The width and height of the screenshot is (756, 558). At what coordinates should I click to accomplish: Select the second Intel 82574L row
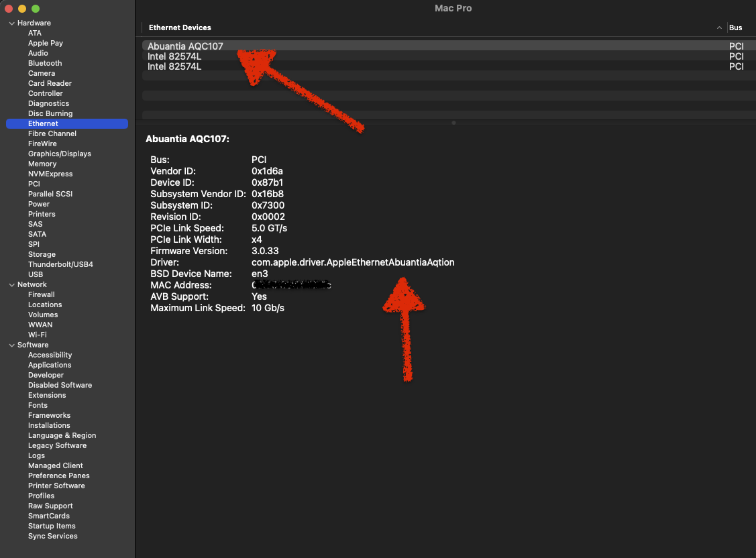pyautogui.click(x=449, y=66)
